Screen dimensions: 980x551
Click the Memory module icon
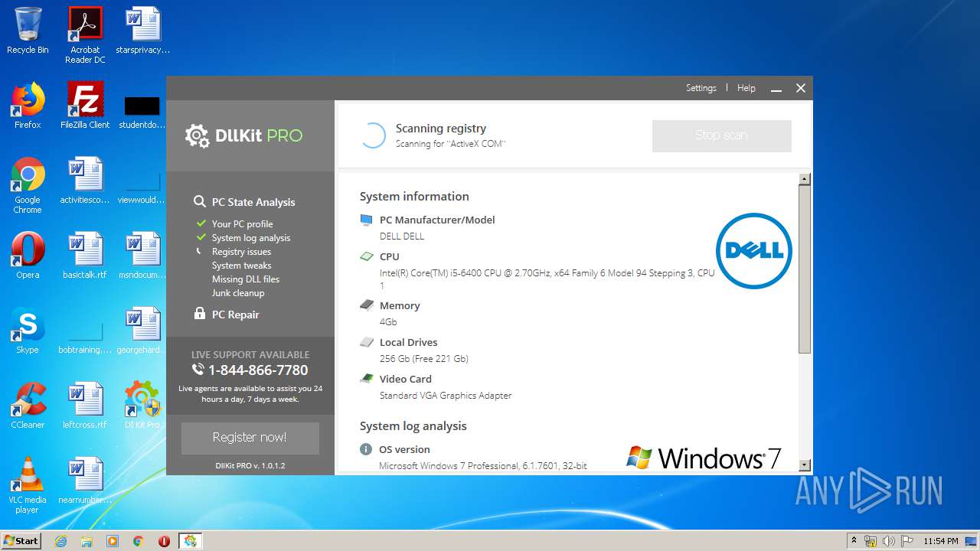coord(366,305)
